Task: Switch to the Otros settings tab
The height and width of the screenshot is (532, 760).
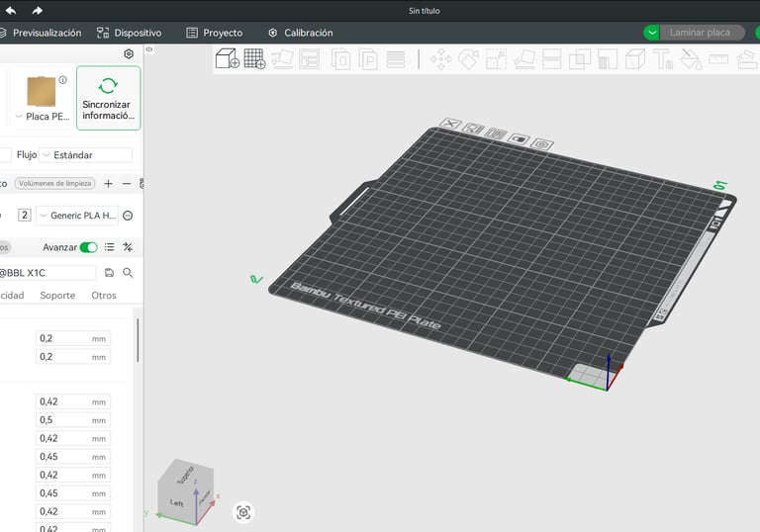Action: coord(104,295)
